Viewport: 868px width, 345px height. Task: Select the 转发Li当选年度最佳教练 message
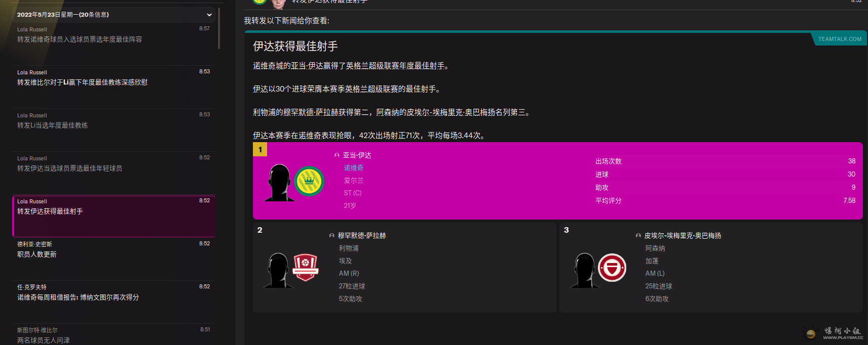point(53,125)
